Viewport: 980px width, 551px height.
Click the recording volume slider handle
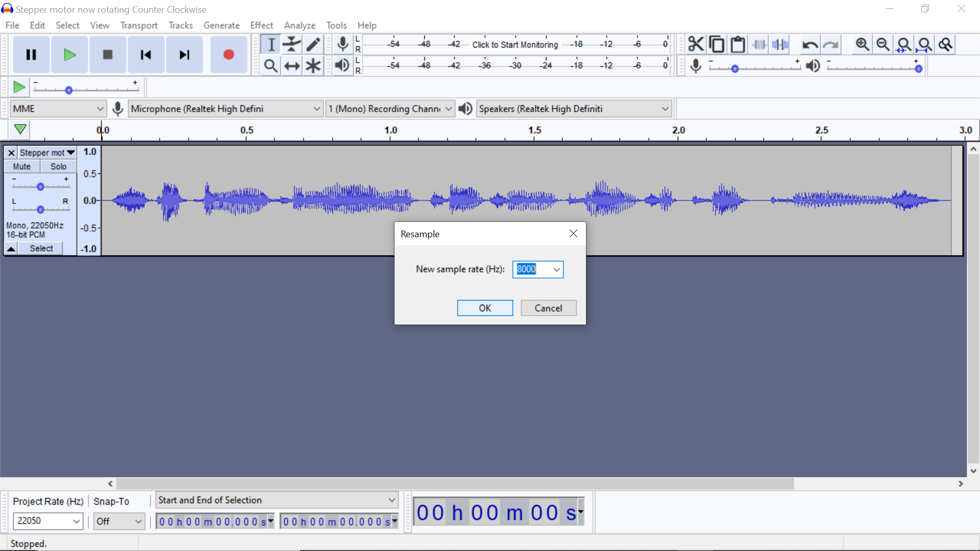(735, 69)
